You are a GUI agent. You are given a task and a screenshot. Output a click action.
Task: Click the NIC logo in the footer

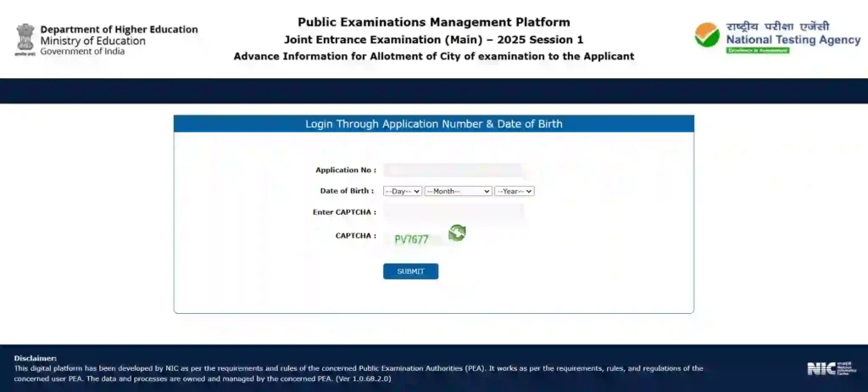tap(832, 368)
